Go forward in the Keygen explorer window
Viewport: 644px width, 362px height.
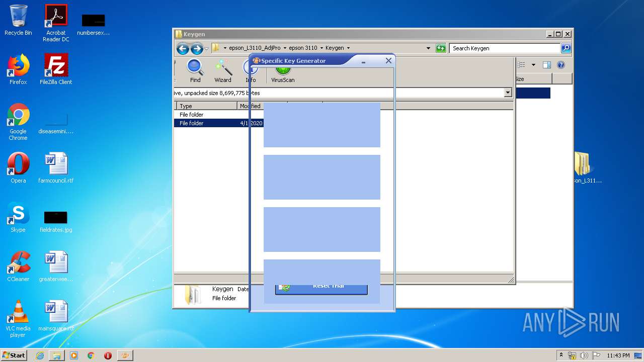pyautogui.click(x=196, y=48)
